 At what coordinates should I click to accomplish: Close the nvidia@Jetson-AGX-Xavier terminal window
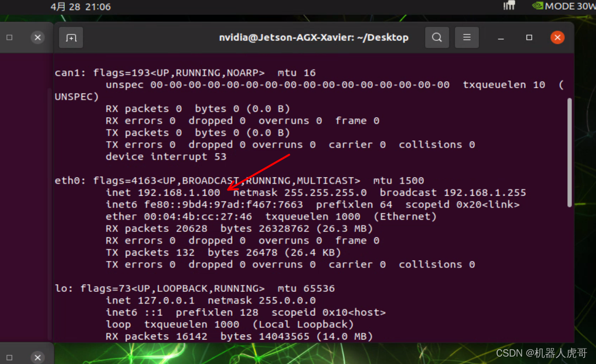[557, 38]
